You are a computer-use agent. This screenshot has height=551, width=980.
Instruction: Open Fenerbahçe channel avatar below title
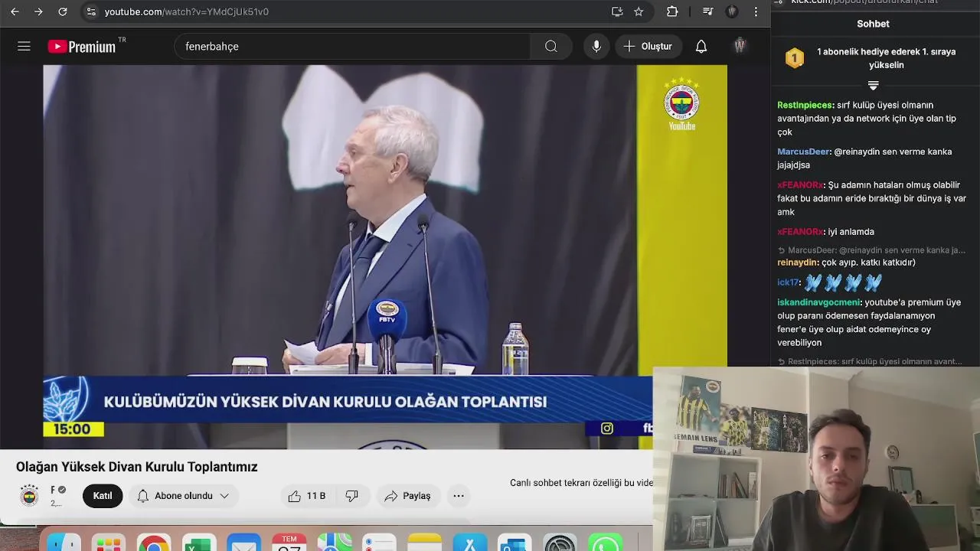(29, 496)
